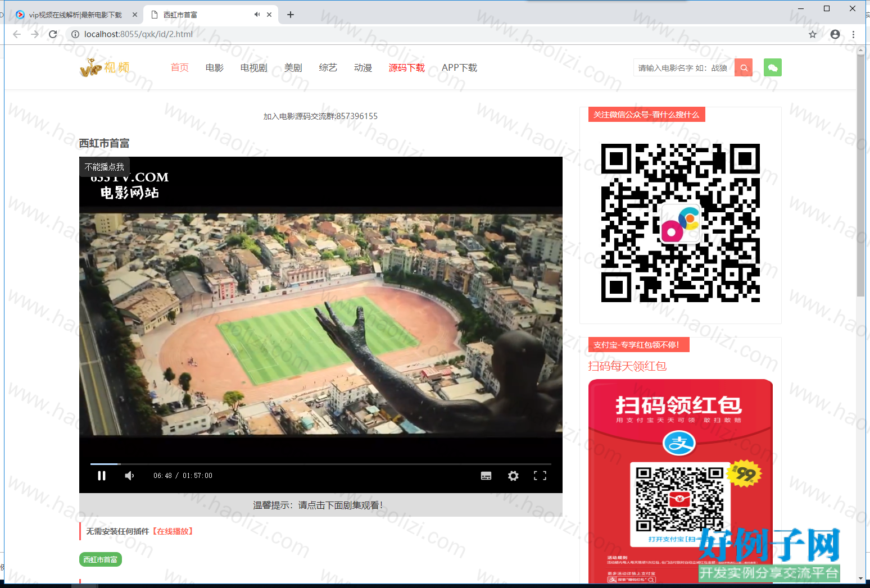Focus the movie name search field
This screenshot has height=588, width=870.
[x=684, y=67]
